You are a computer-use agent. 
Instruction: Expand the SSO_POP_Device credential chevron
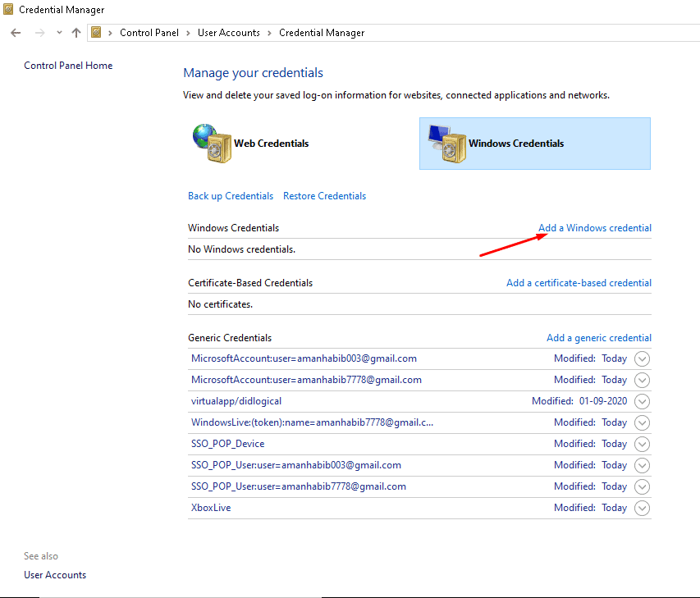pos(642,444)
